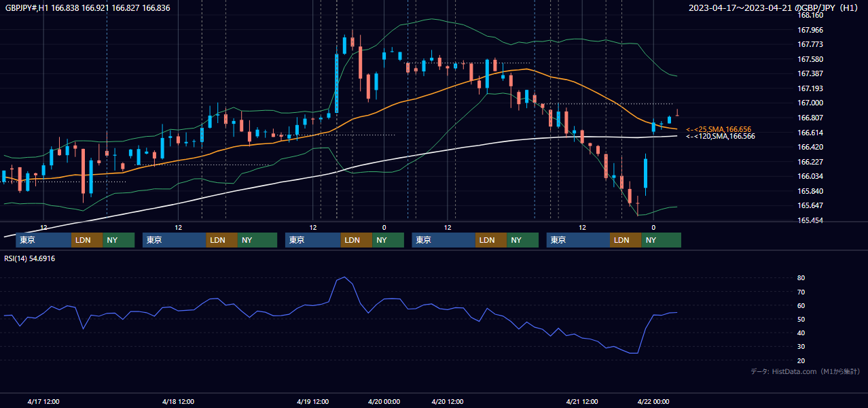Click the second-from-left LDN session block
The width and height of the screenshot is (868, 408).
point(221,240)
